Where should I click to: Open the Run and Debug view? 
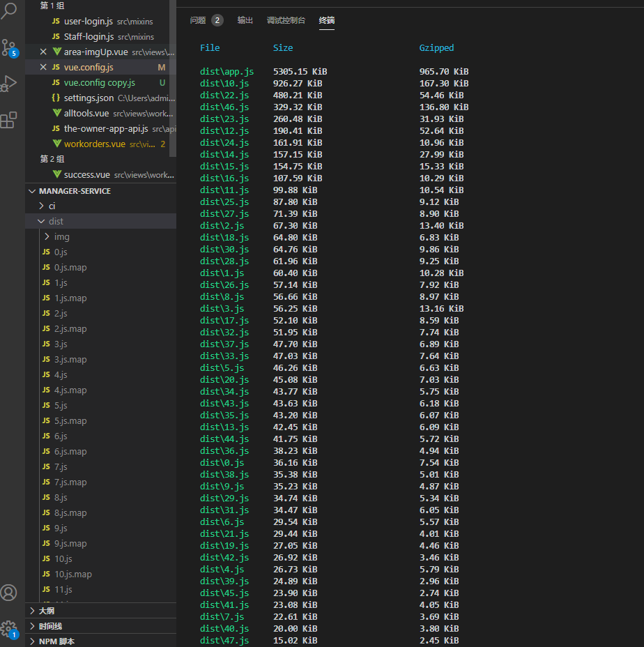coord(9,84)
